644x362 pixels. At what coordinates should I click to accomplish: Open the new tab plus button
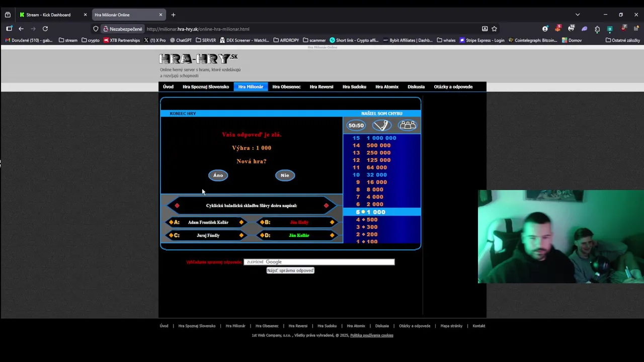pos(173,15)
